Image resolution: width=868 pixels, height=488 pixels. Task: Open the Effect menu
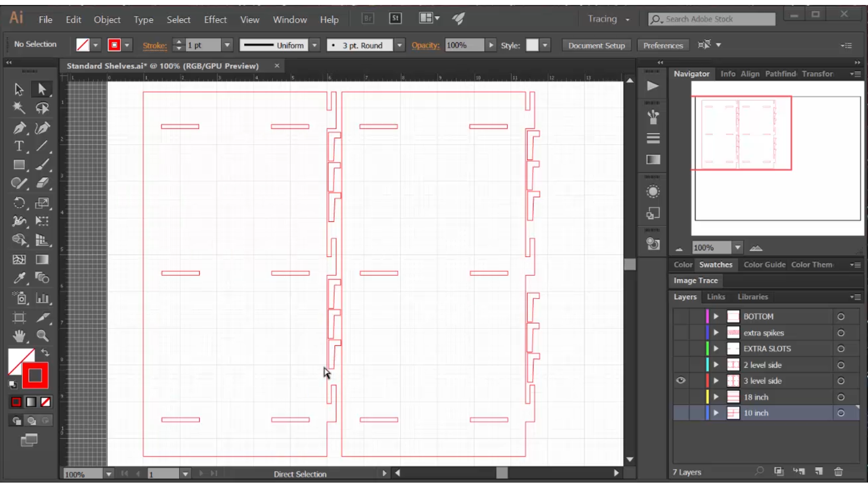215,19
